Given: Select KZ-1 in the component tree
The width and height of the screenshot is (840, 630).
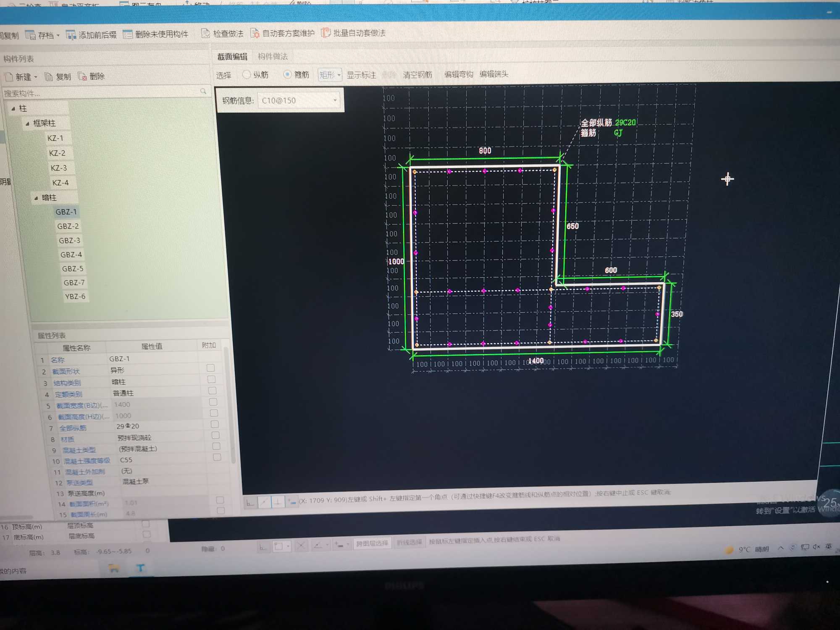Looking at the screenshot, I should pos(55,138).
